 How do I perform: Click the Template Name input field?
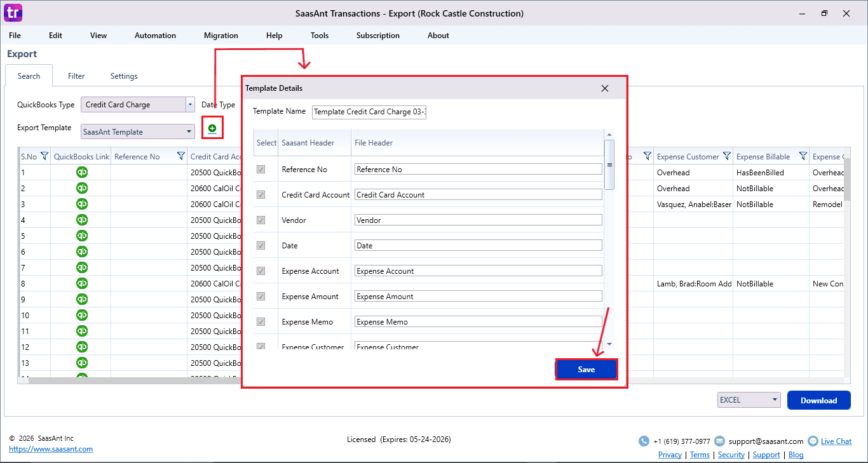coord(369,112)
